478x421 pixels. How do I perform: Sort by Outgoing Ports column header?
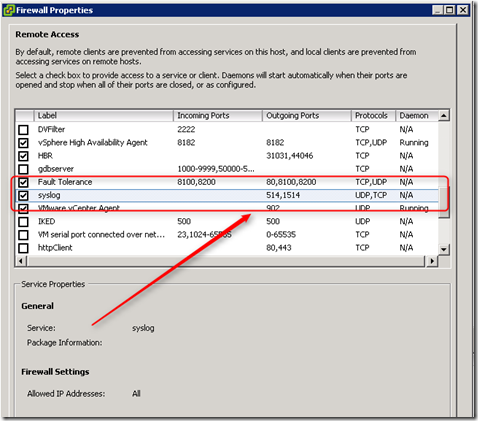[x=307, y=116]
